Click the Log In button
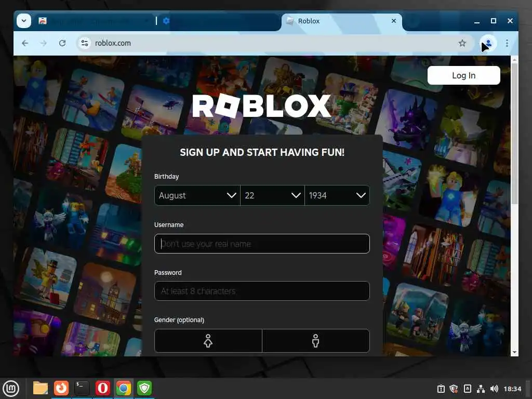Image resolution: width=532 pixels, height=399 pixels. coord(463,75)
